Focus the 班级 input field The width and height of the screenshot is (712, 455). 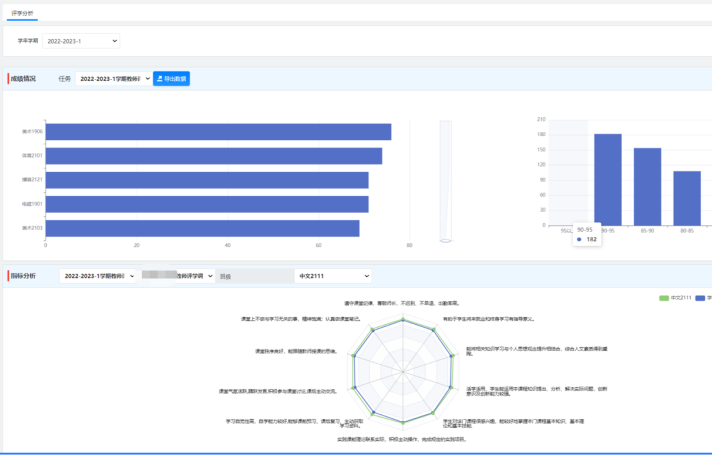point(253,276)
